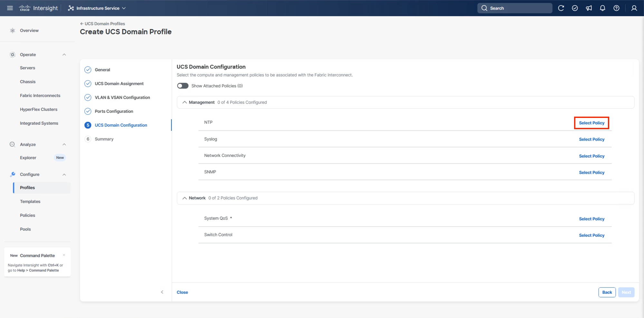
Task: Refresh Intersight data using the refresh icon
Action: click(x=561, y=8)
